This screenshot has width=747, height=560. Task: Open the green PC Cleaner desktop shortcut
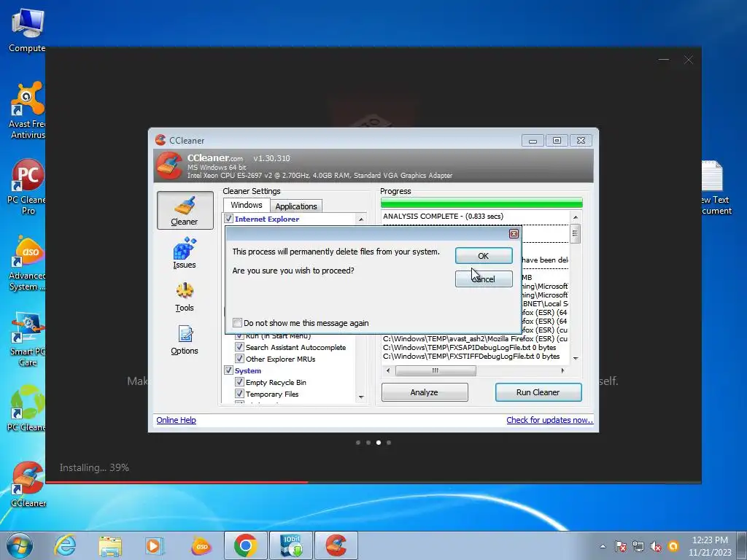pyautogui.click(x=28, y=408)
